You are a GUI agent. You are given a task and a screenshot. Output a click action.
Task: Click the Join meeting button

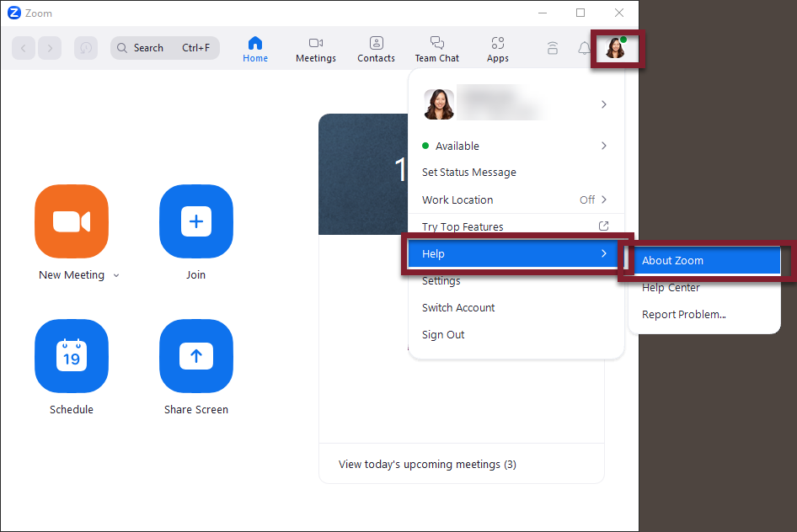[x=196, y=221]
